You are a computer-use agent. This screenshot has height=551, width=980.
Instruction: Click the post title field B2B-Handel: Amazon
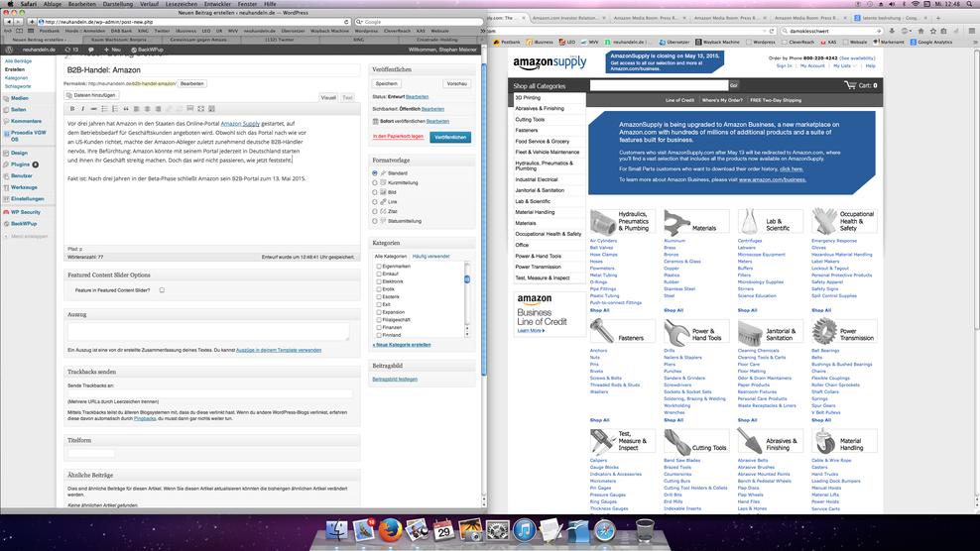coord(212,70)
